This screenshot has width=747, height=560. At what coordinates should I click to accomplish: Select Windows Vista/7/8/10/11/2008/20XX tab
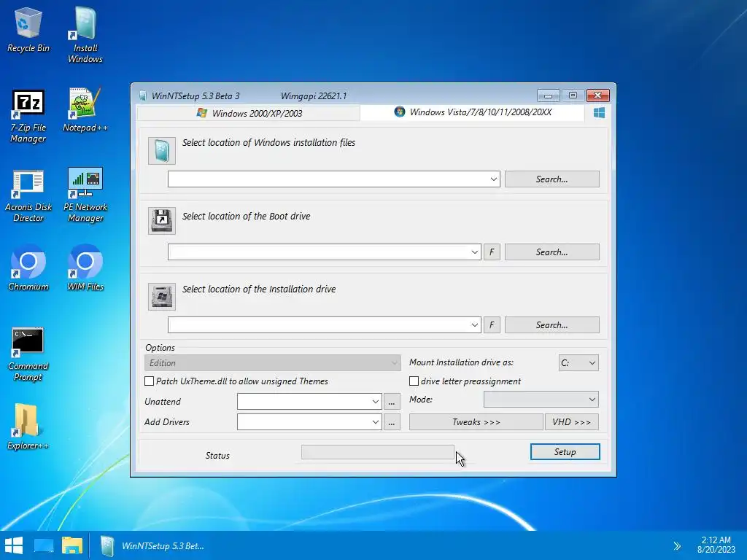click(473, 112)
